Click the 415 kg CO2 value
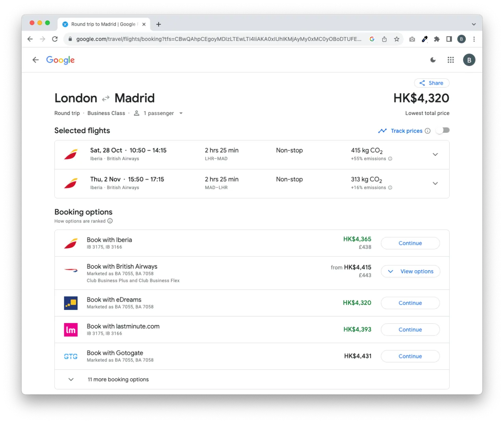The width and height of the screenshot is (504, 423). click(367, 150)
